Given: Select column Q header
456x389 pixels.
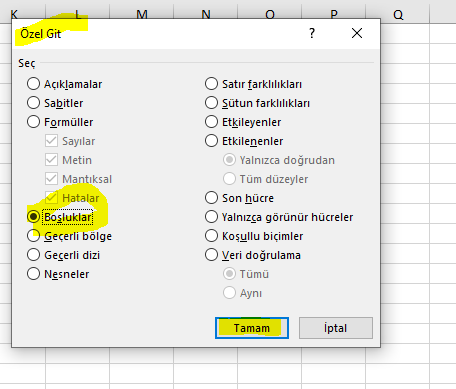Looking at the screenshot, I should 398,13.
